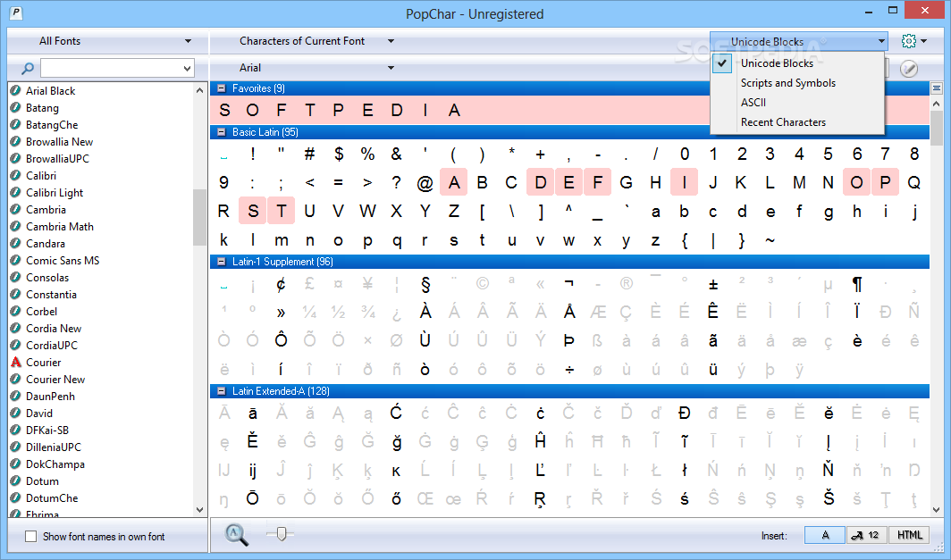The image size is (951, 560).
Task: Click the magnifier search icon
Action: 28,68
